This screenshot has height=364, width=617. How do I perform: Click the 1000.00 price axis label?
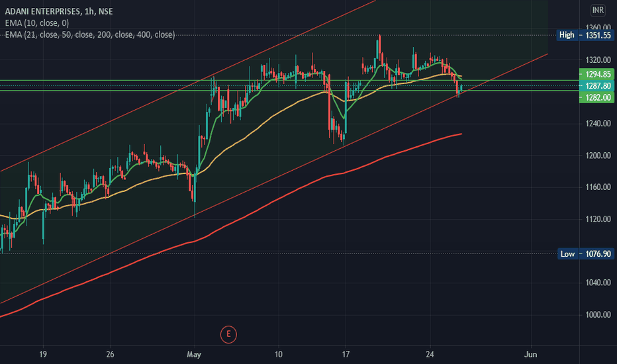pyautogui.click(x=598, y=314)
